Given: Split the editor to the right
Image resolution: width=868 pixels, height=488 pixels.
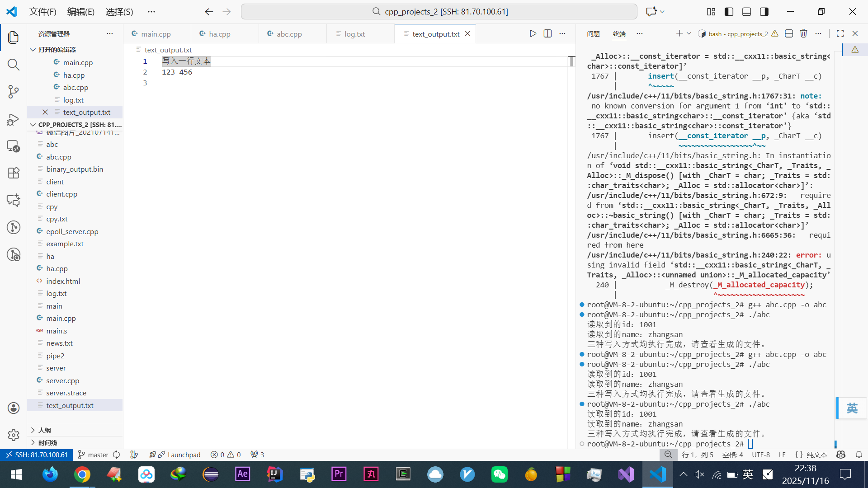Looking at the screenshot, I should (x=547, y=33).
